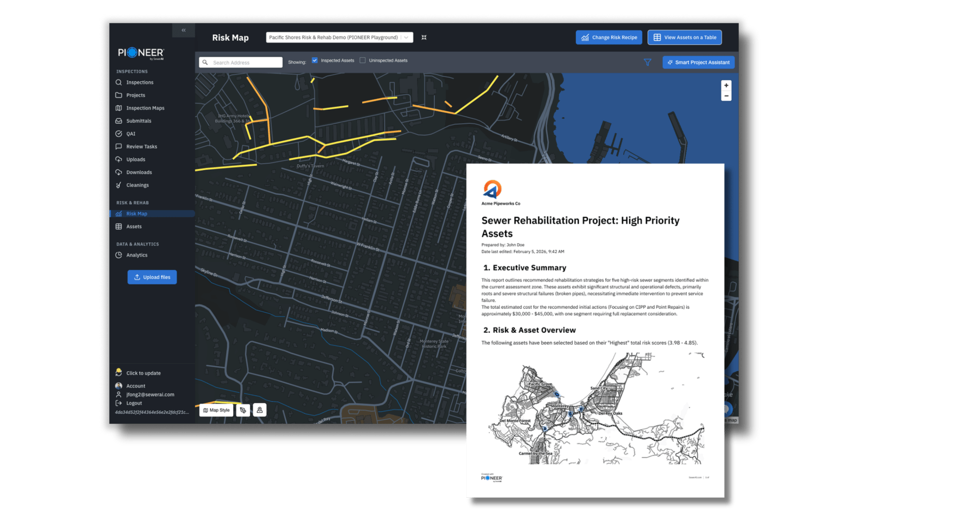
Task: Click the fullscreen expand icon beside project name
Action: [x=424, y=37]
